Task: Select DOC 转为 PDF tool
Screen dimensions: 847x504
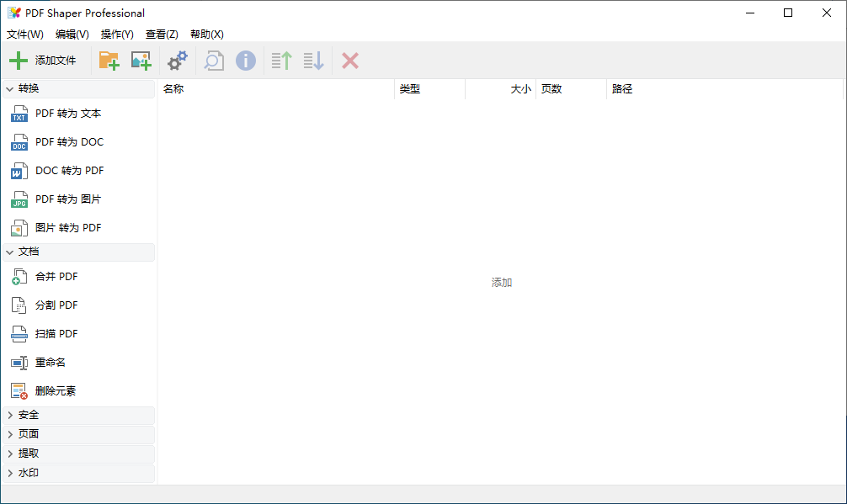Action: (69, 171)
